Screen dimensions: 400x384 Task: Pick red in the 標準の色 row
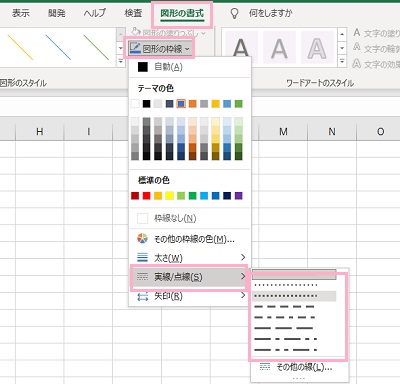[x=146, y=196]
